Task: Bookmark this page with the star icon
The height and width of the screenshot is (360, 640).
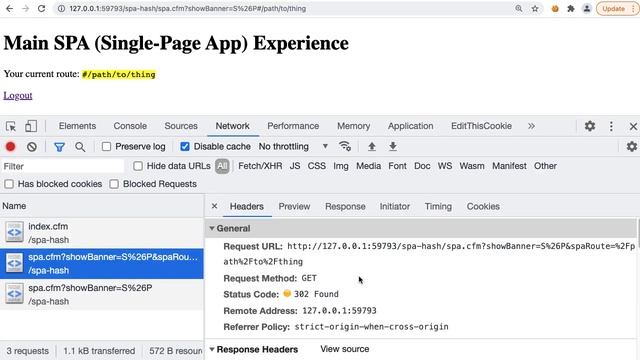Action: click(535, 9)
